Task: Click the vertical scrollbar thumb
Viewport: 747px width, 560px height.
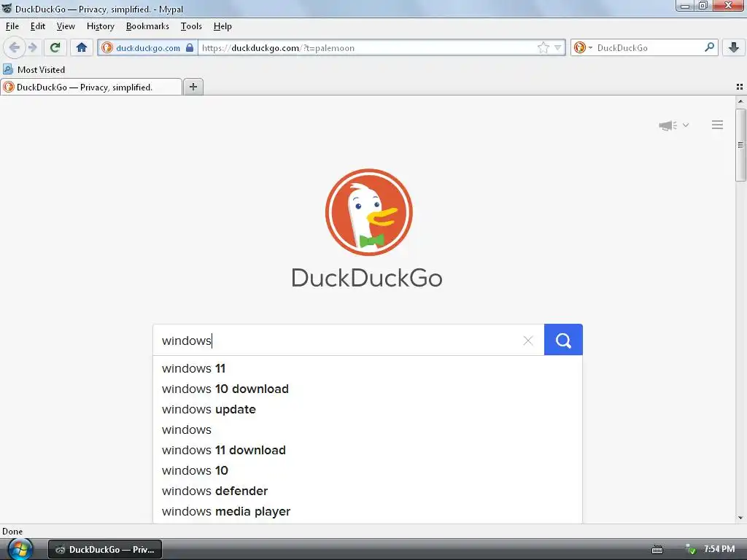Action: tap(740, 145)
